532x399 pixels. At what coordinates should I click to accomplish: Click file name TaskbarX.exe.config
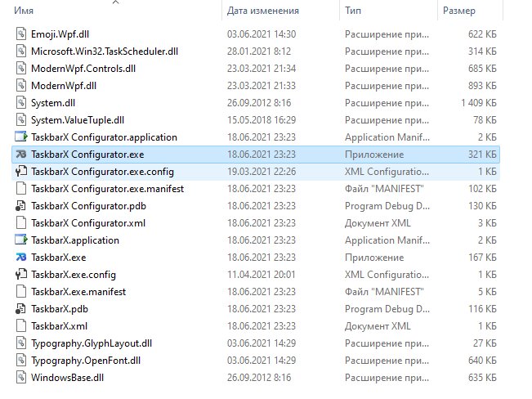click(74, 275)
